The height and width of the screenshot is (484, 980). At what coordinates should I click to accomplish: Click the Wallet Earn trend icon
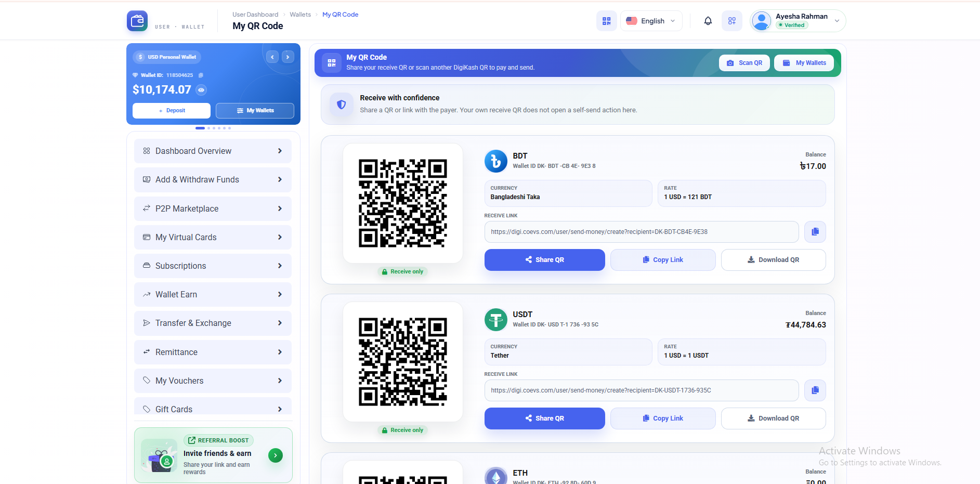click(147, 294)
